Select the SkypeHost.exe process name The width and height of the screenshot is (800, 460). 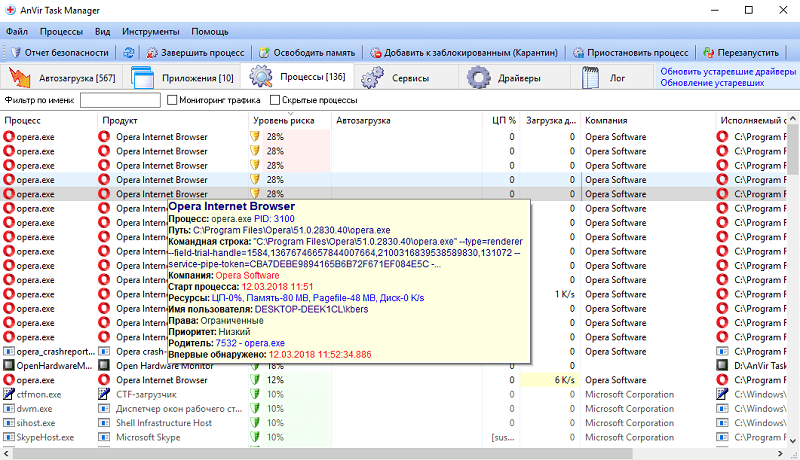[45, 437]
